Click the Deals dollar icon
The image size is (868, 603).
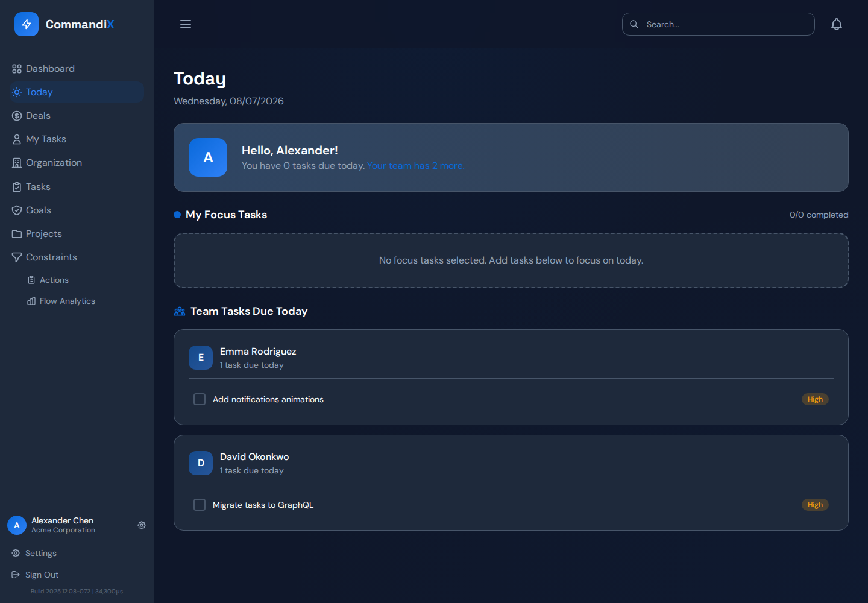tap(17, 116)
